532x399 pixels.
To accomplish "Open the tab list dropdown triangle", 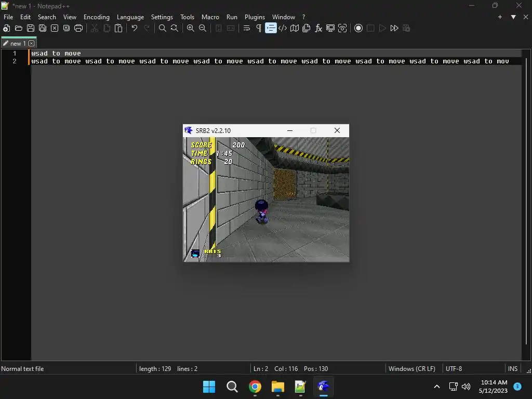I will click(513, 17).
